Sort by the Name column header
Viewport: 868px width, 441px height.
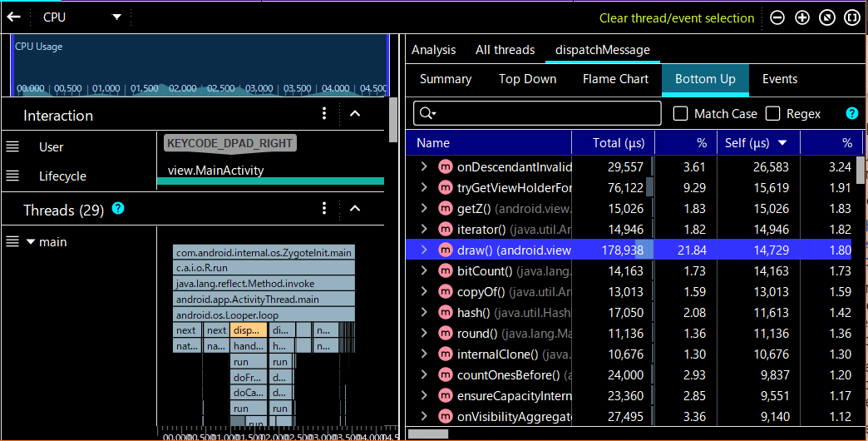[x=488, y=143]
